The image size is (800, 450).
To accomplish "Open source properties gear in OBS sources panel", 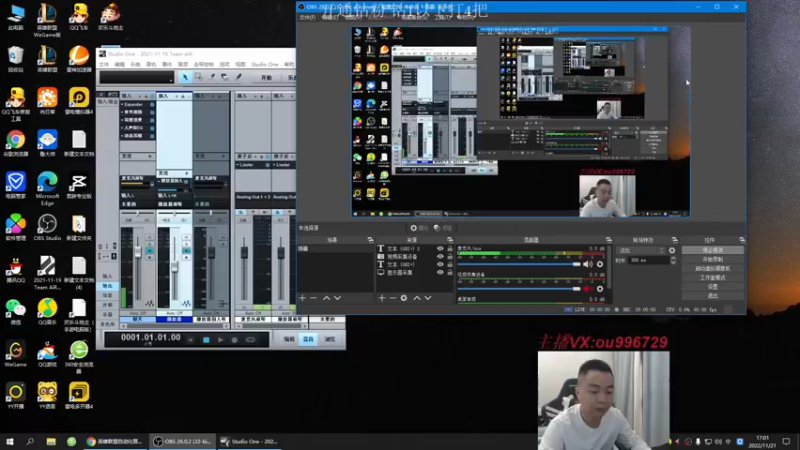I will pos(404,298).
